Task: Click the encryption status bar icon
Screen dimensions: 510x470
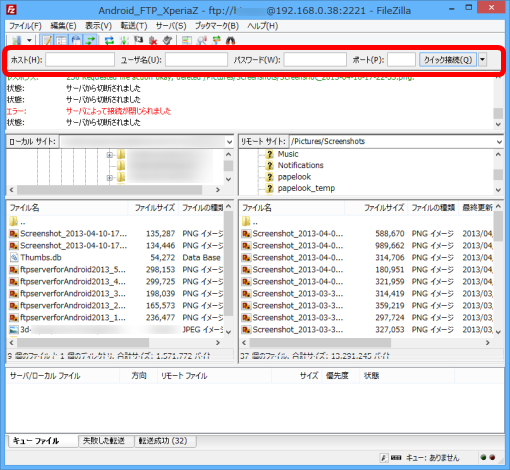Action: [384, 458]
